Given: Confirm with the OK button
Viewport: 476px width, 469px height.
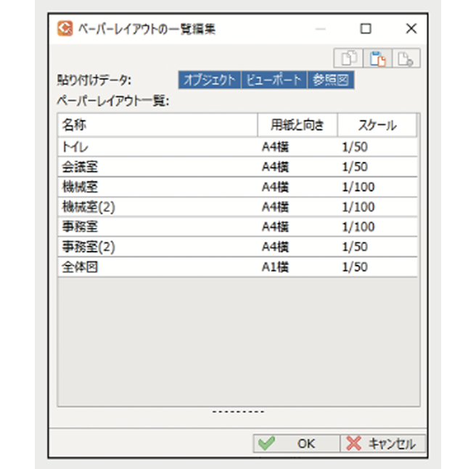Looking at the screenshot, I should point(296,444).
